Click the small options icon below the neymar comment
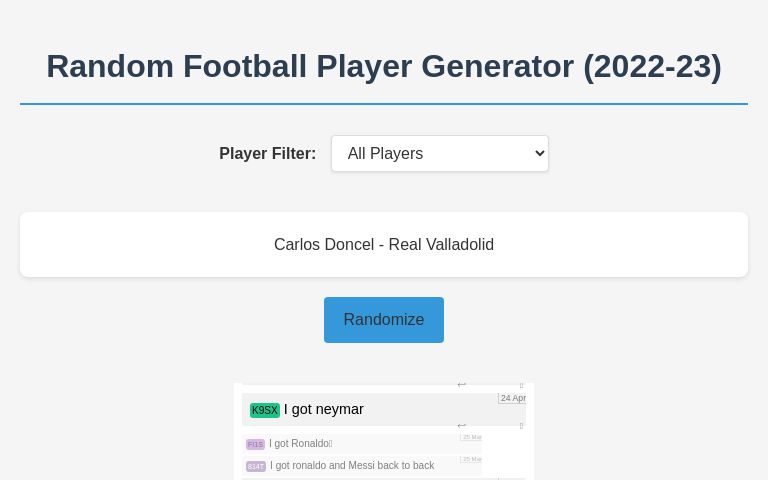This screenshot has width=768, height=480. click(x=521, y=426)
